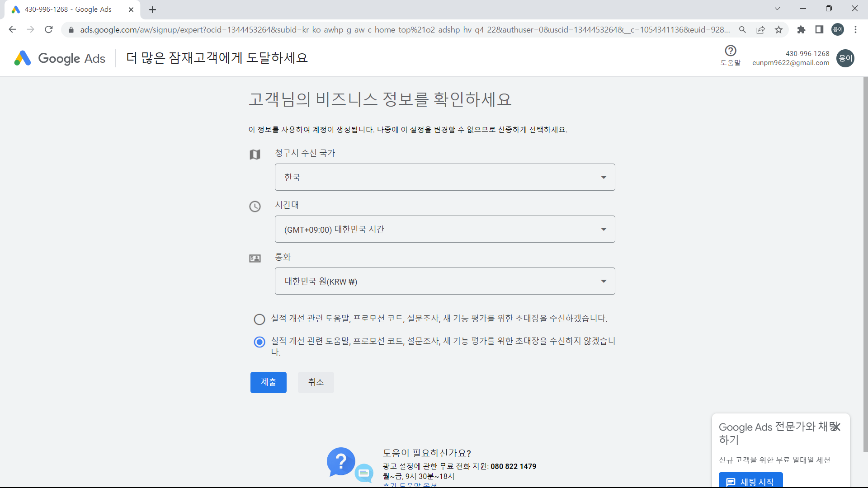Open the 도움말 help icon

730,51
